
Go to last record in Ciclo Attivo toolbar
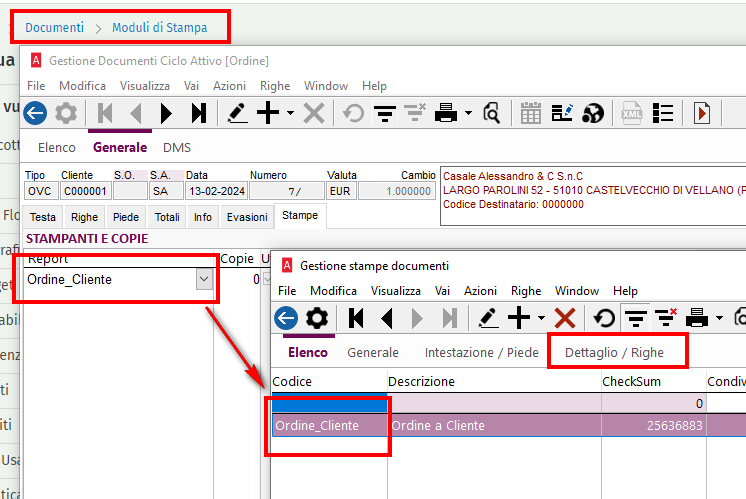pyautogui.click(x=199, y=113)
